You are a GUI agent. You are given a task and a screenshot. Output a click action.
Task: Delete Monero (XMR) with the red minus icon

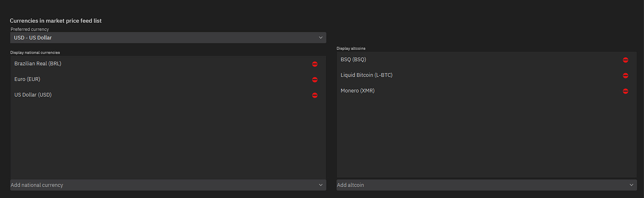625,91
